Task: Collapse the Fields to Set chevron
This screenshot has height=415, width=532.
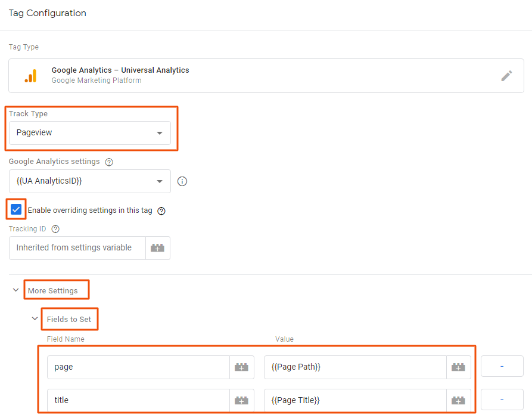Action: click(35, 318)
